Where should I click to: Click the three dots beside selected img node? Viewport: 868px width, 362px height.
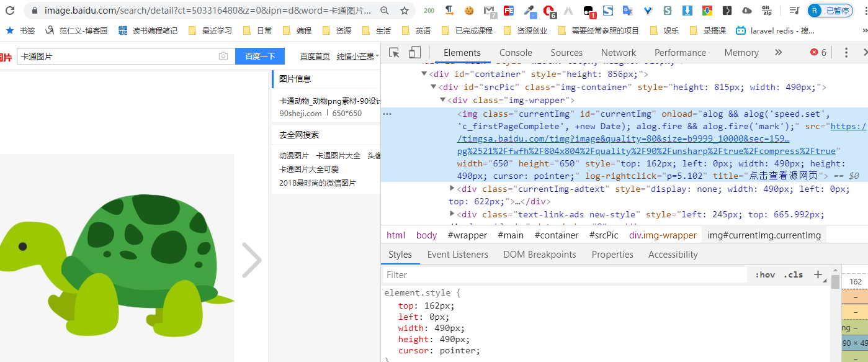click(x=387, y=114)
